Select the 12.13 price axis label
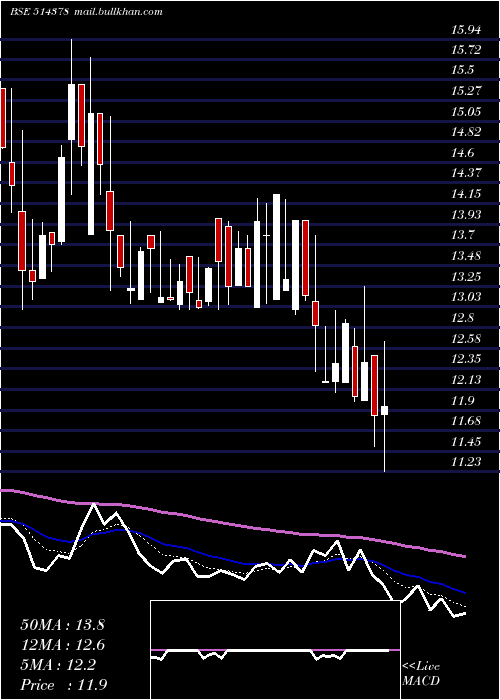 pos(466,379)
